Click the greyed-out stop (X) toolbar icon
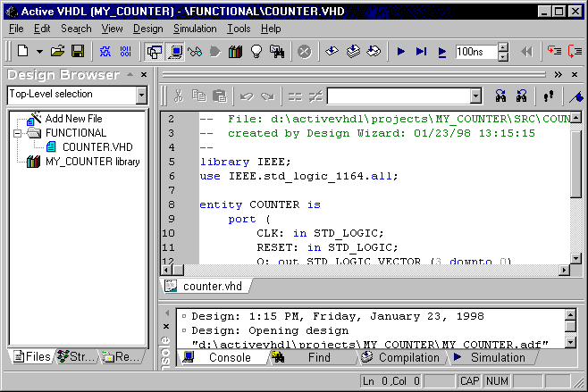This screenshot has height=392, width=588. (x=304, y=52)
